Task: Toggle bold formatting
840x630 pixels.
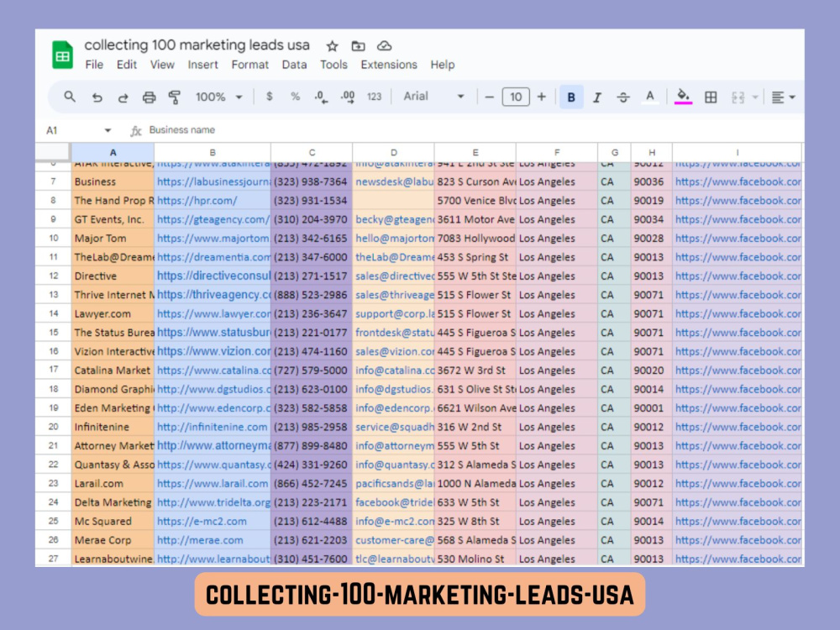Action: pyautogui.click(x=571, y=97)
